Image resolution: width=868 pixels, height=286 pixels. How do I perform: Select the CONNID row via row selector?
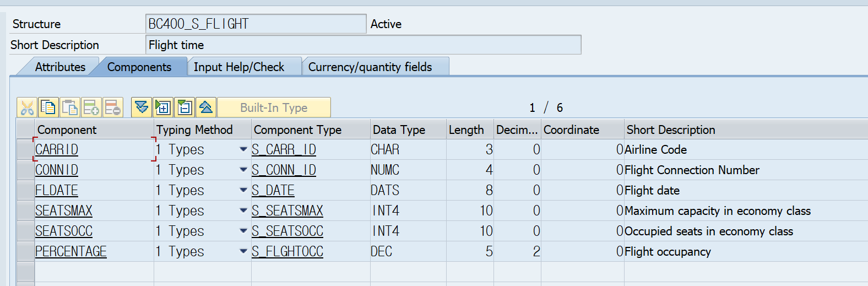point(25,170)
